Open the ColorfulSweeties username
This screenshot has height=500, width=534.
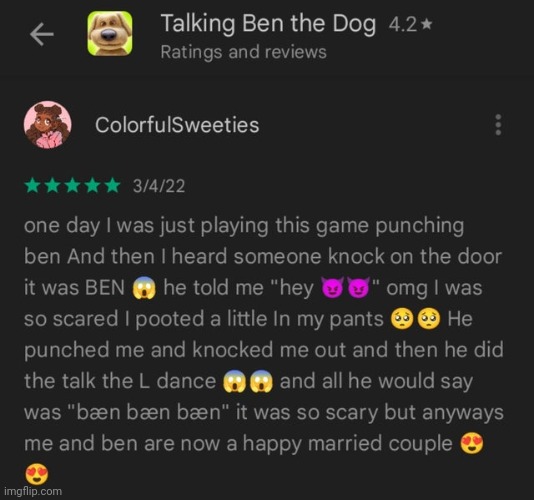tap(177, 125)
